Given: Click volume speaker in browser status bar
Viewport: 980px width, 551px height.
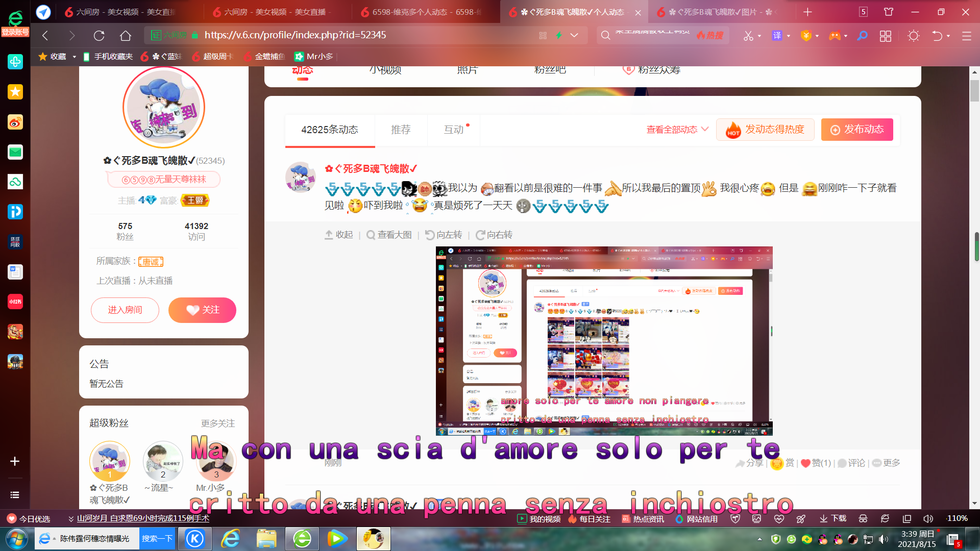Looking at the screenshot, I should pyautogui.click(x=928, y=518).
